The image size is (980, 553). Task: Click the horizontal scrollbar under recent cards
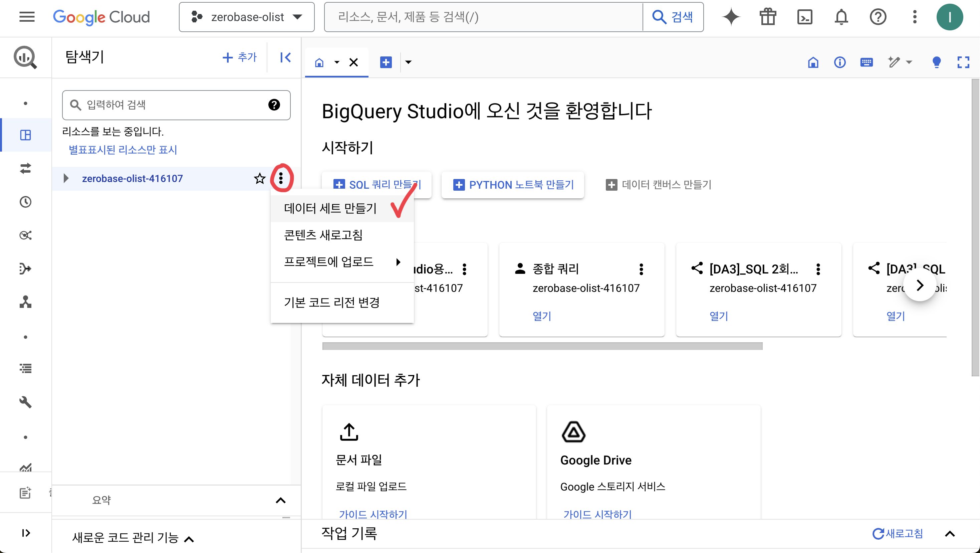point(542,346)
